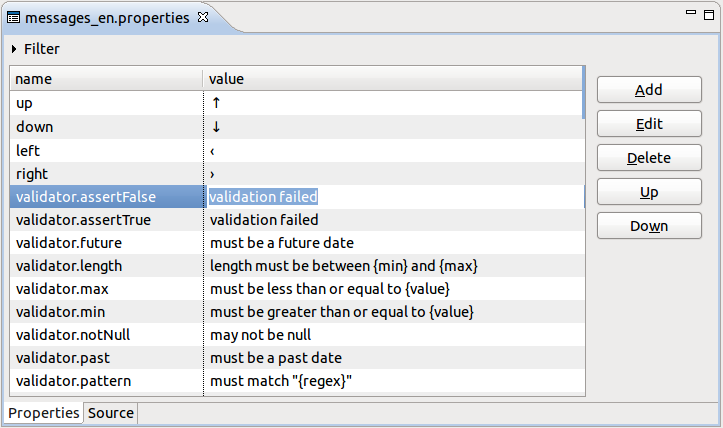Select the Properties tab
This screenshot has height=428, width=723.
44,413
